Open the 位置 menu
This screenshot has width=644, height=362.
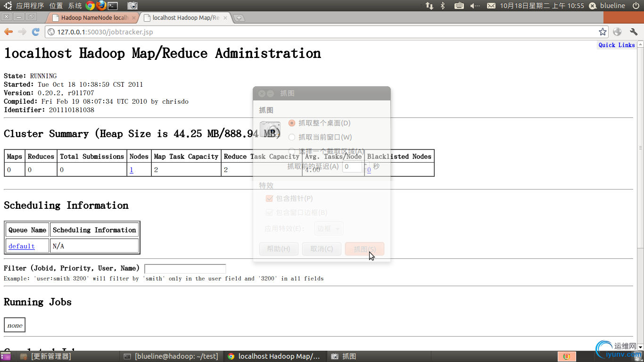click(56, 6)
